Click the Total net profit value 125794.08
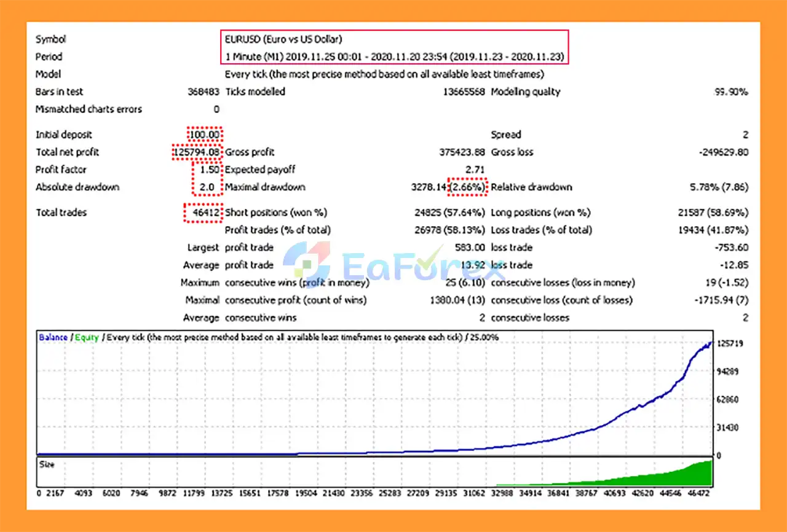This screenshot has height=532, width=787. [x=197, y=152]
